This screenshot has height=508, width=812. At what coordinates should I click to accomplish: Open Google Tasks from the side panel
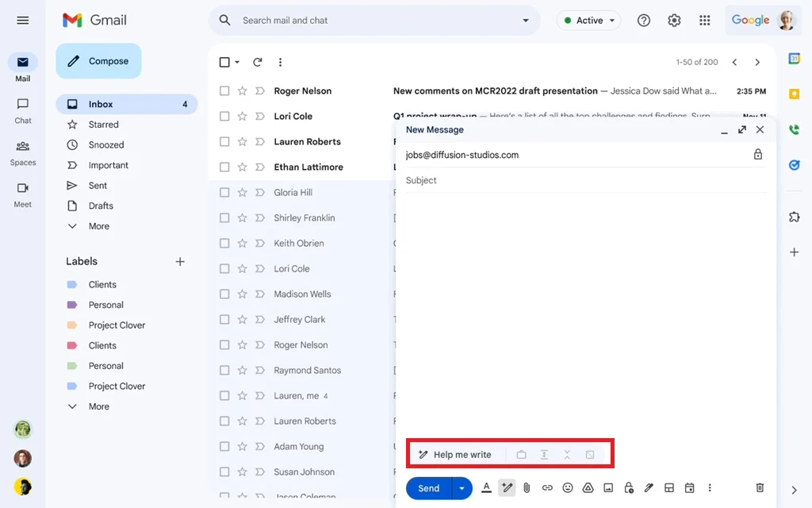click(x=795, y=164)
